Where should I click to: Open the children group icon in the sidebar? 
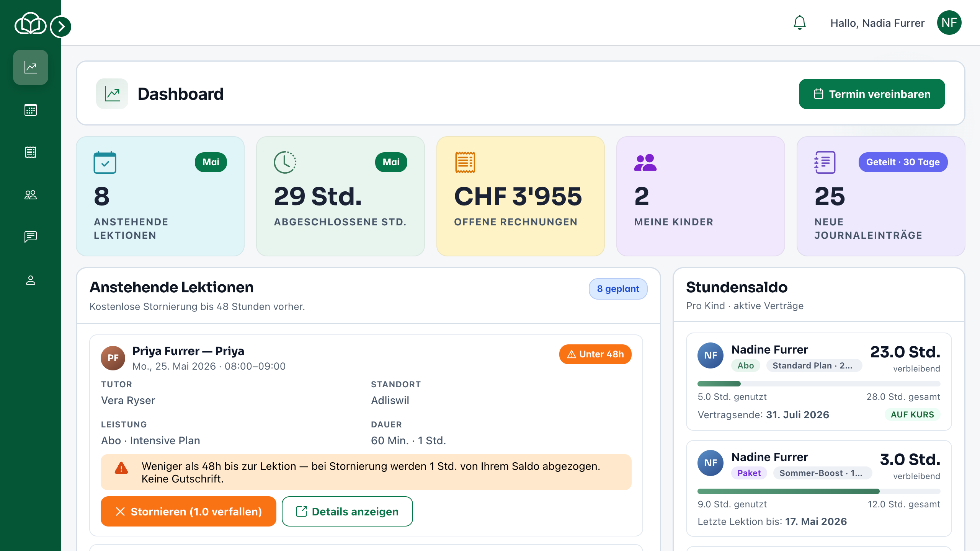[31, 195]
